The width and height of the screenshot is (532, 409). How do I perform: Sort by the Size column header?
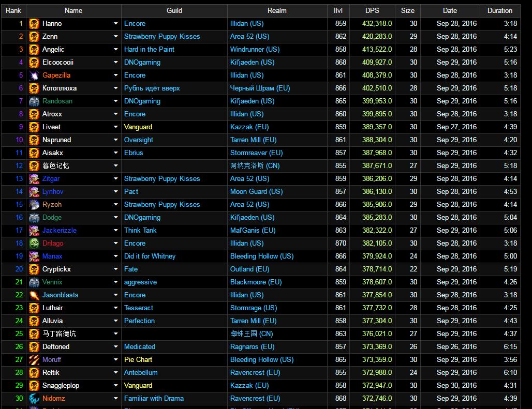(x=408, y=10)
